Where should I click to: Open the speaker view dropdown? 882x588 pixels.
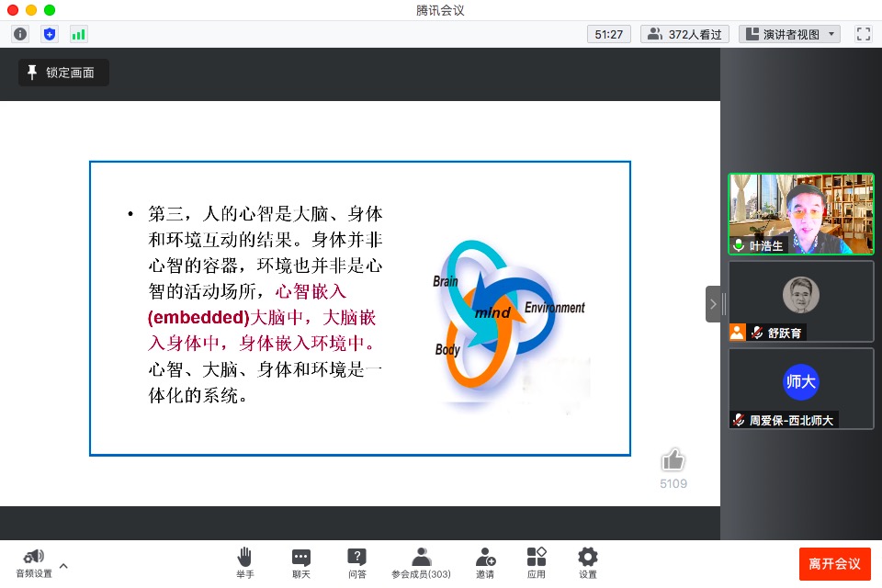[790, 34]
